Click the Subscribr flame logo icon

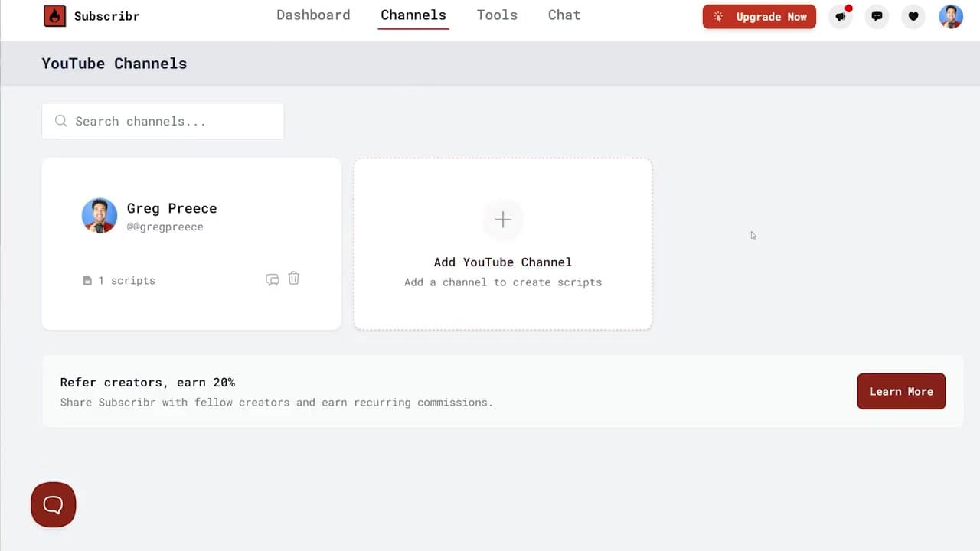click(54, 16)
